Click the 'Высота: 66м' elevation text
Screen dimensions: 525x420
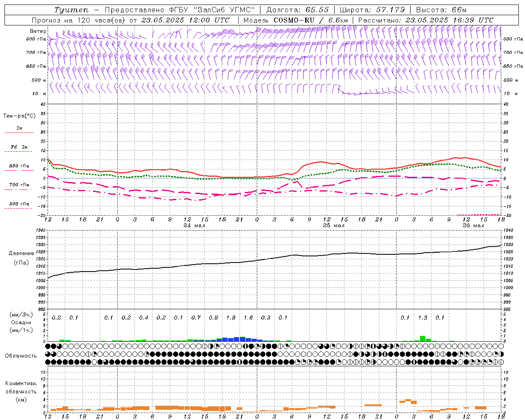(x=441, y=10)
